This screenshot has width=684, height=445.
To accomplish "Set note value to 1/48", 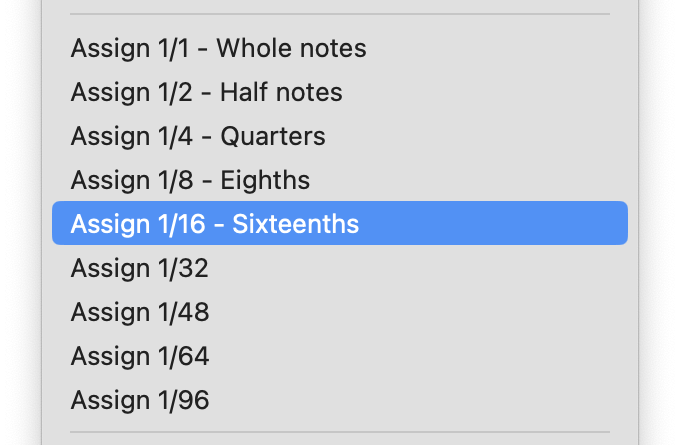I will [x=140, y=312].
